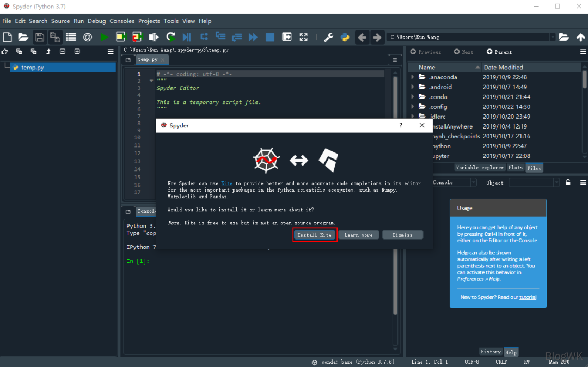Click CRLF end-of-line status entry
The height and width of the screenshot is (367, 588).
[501, 362]
